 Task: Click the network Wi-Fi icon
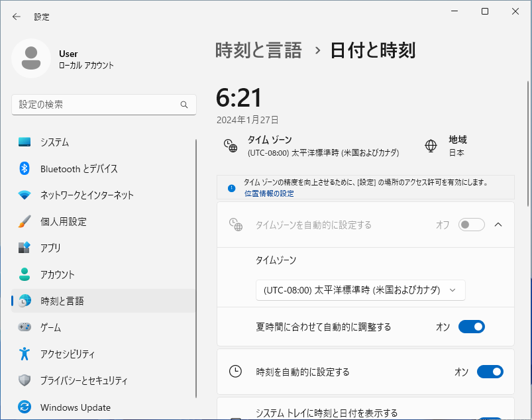(25, 195)
